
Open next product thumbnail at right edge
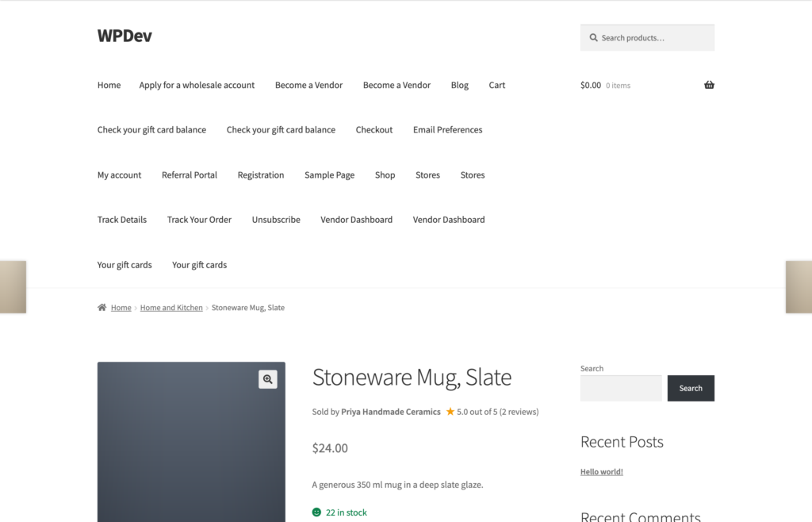pyautogui.click(x=799, y=287)
